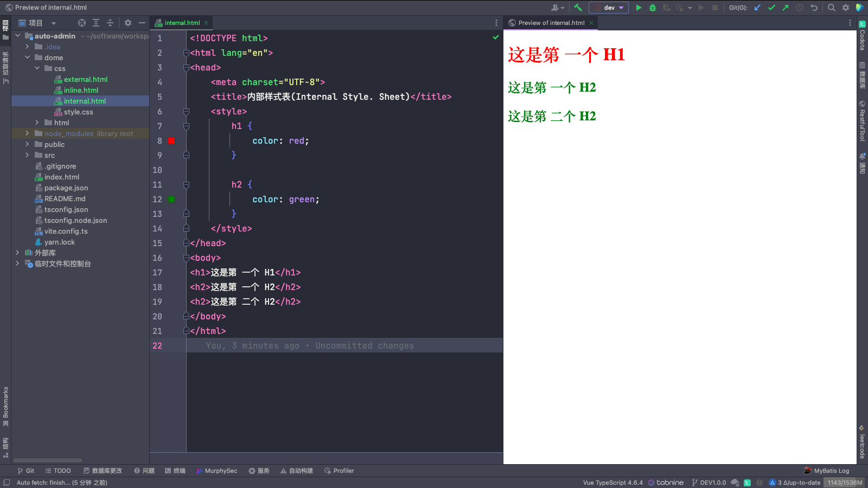Open Search Everywhere magnifier icon
This screenshot has width=868, height=488.
tap(831, 8)
